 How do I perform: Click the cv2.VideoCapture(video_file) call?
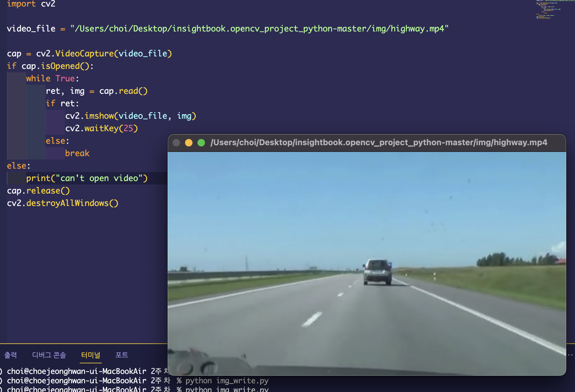tap(104, 54)
